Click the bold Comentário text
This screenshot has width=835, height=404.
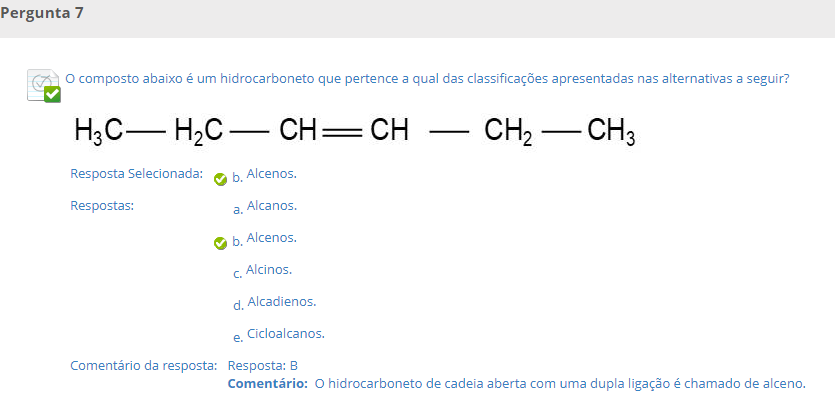click(x=268, y=383)
